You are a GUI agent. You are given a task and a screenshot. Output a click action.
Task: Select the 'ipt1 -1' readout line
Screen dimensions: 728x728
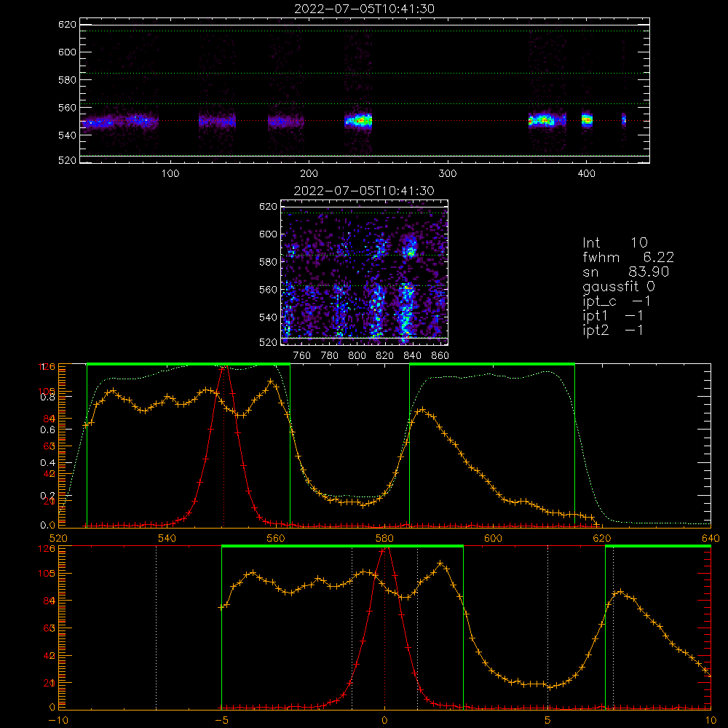pyautogui.click(x=613, y=316)
